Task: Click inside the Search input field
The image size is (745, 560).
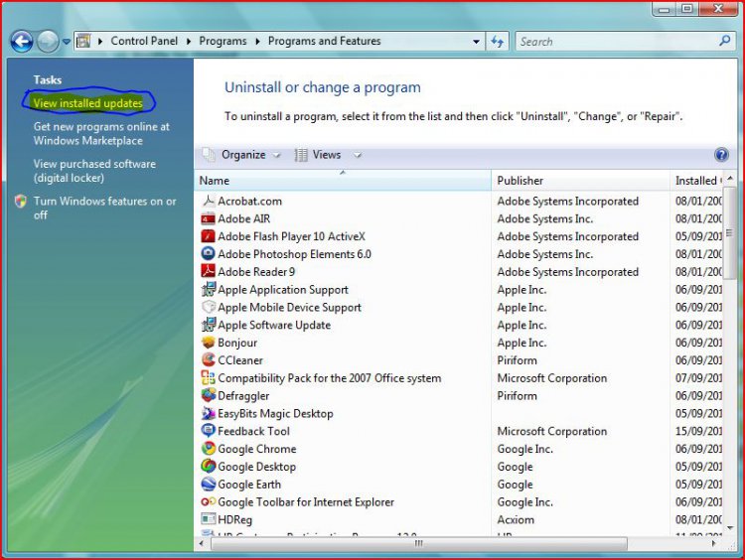Action: pos(618,42)
